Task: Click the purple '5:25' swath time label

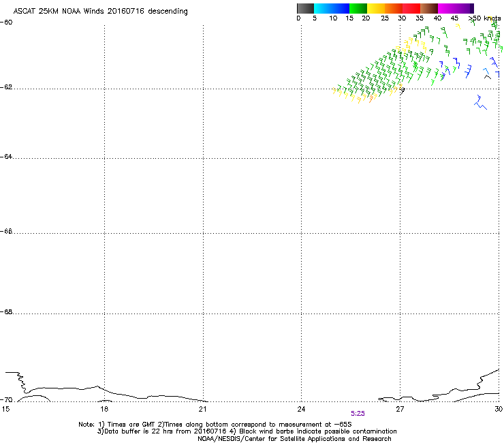Action: click(x=358, y=414)
